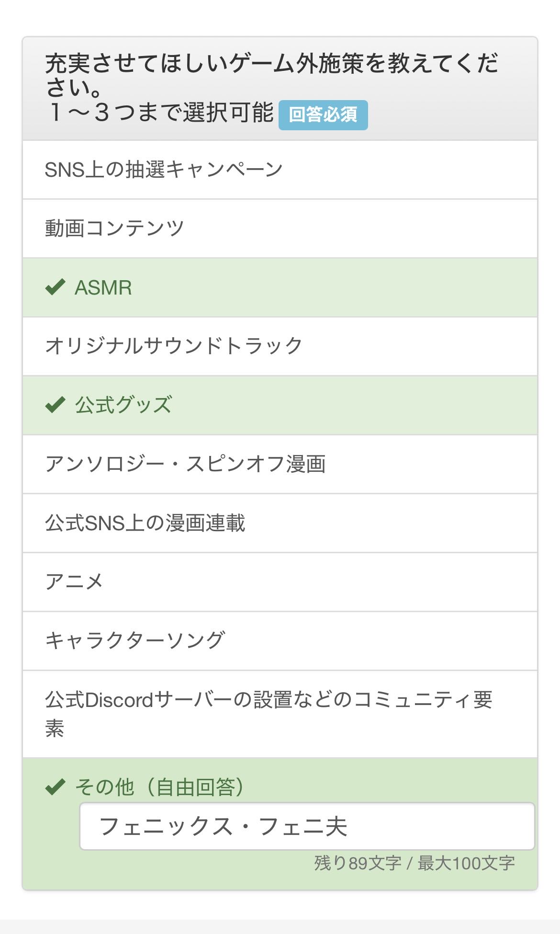This screenshot has height=934, width=560.
Task: Click the text フェニックス・フェニ夫 in field
Action: click(x=223, y=826)
